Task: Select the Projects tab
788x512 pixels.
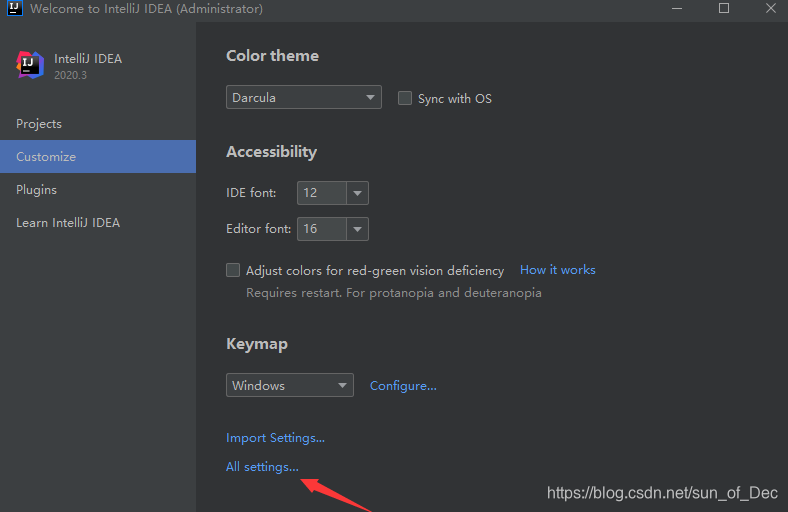Action: click(98, 124)
